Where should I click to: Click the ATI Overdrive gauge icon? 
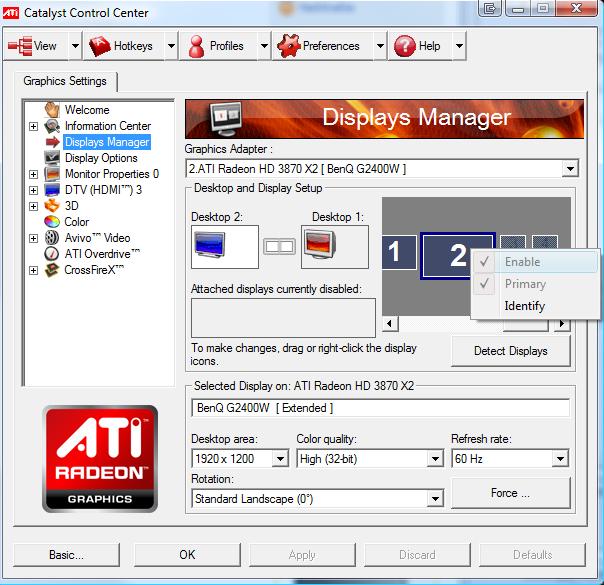tap(52, 254)
